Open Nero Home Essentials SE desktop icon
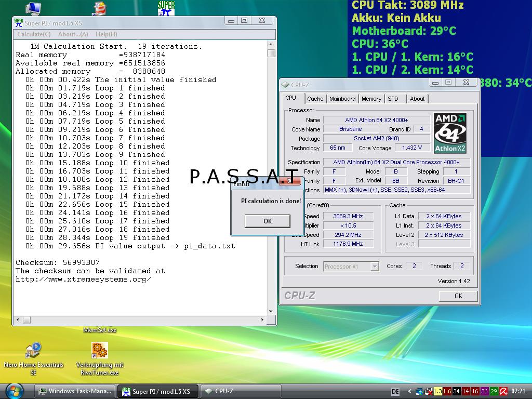 33,358
